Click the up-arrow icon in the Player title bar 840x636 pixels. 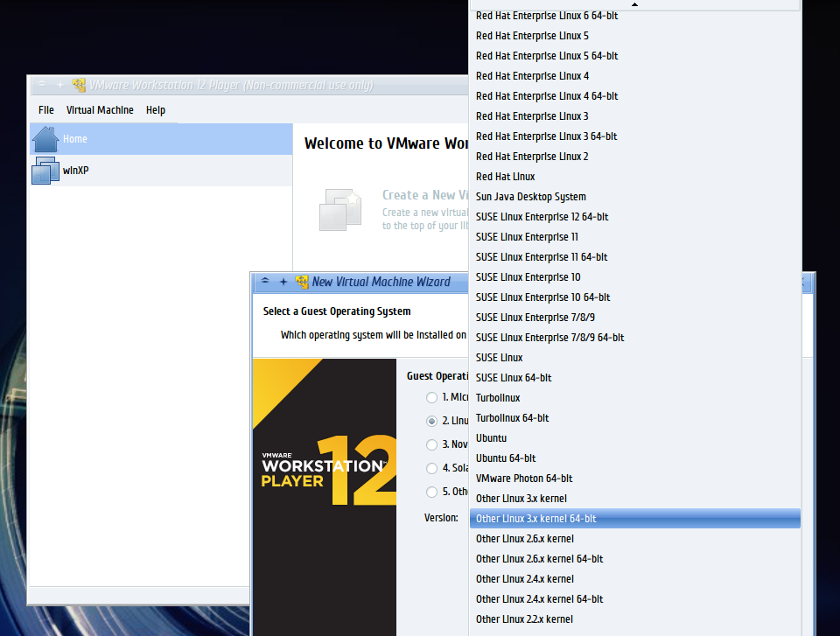pos(42,84)
